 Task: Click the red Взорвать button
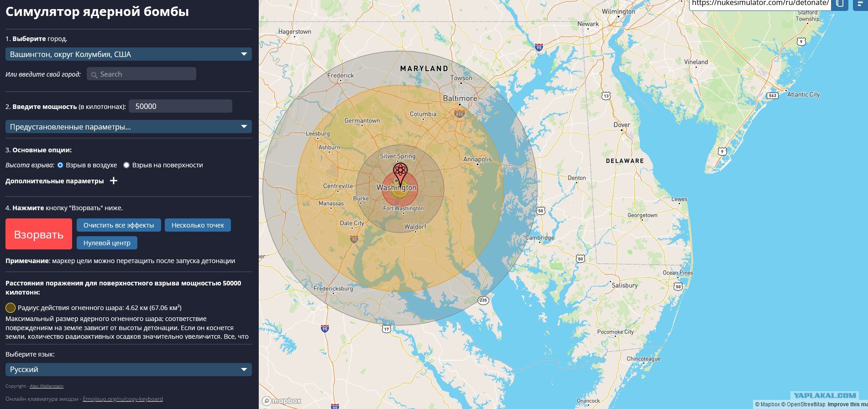(39, 234)
